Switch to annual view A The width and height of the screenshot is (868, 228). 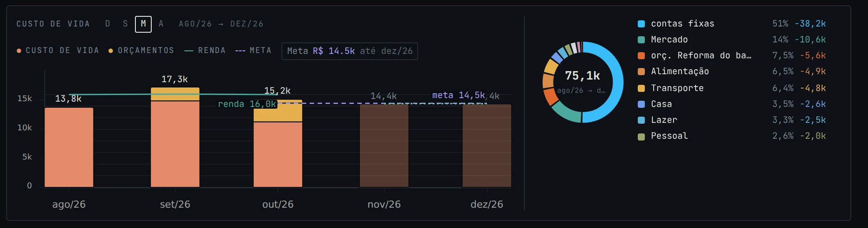(161, 24)
